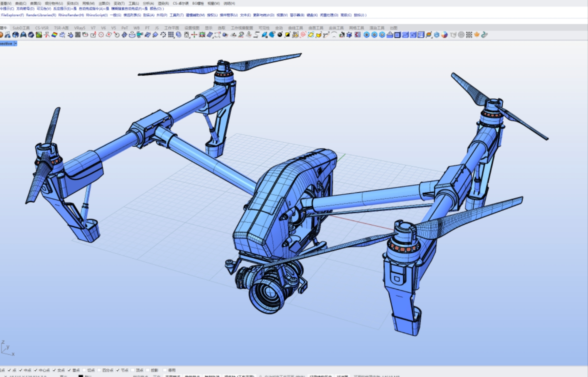This screenshot has height=377, width=588.
Task: Click the blue viewport layout square icon
Action: 397,35
